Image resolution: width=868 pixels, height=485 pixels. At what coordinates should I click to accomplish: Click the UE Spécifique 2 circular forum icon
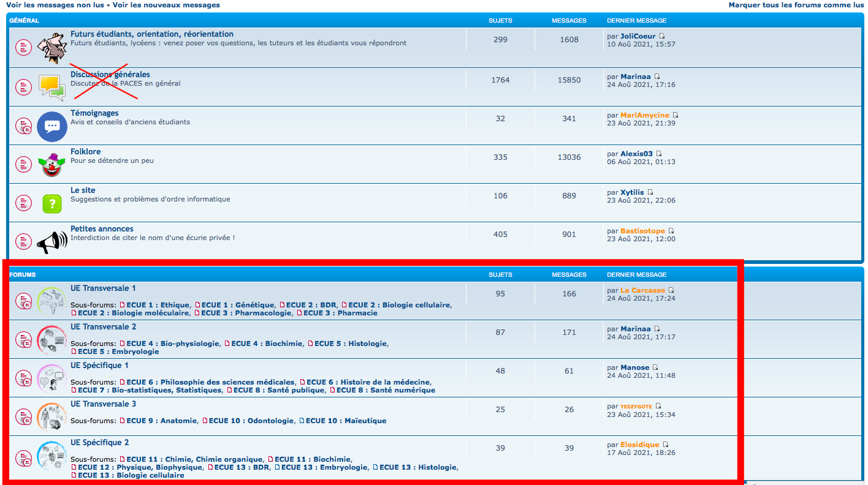(51, 456)
